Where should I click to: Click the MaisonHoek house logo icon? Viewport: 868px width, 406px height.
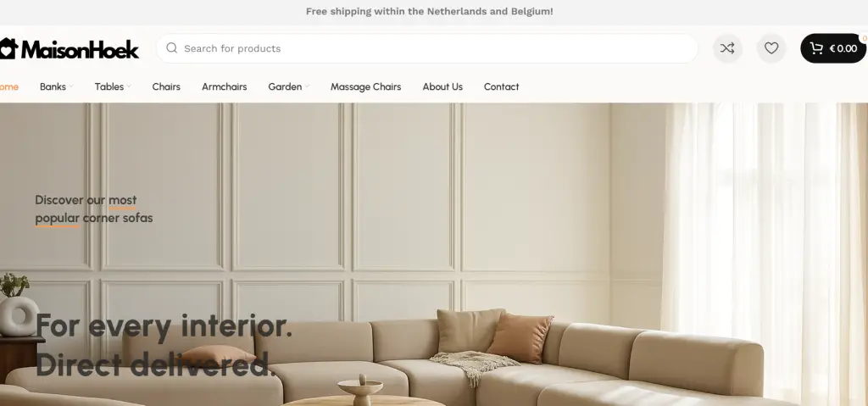coord(8,48)
